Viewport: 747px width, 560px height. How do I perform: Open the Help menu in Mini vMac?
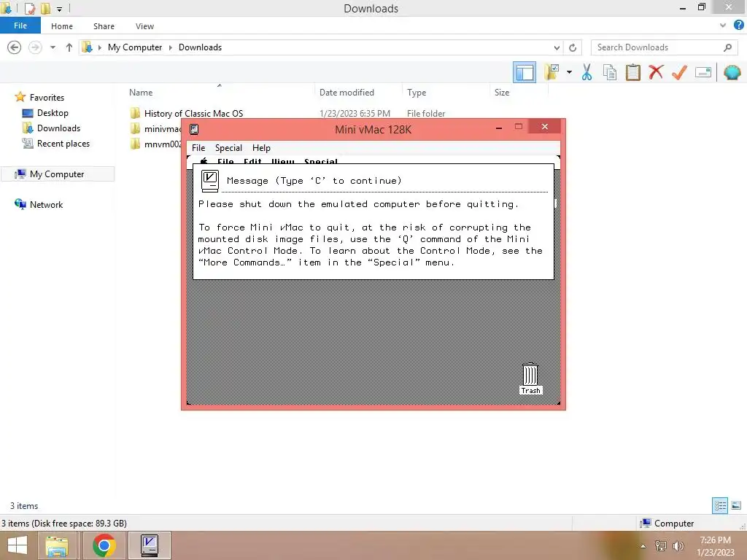coord(261,147)
